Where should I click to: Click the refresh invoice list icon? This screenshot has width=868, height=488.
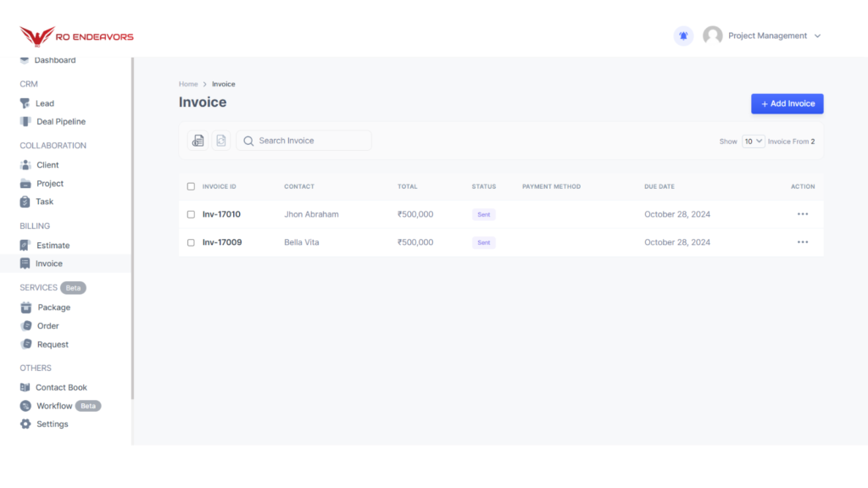click(x=220, y=141)
